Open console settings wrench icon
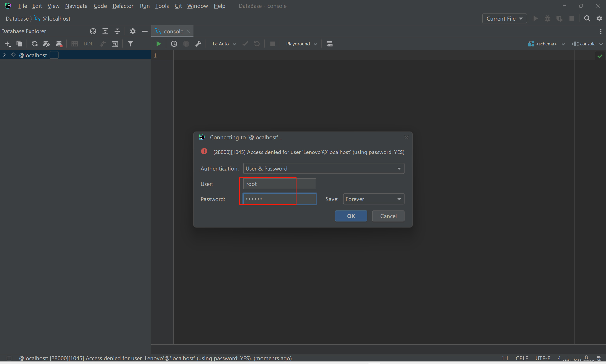Screen dimensions: 606x364 pos(198,44)
